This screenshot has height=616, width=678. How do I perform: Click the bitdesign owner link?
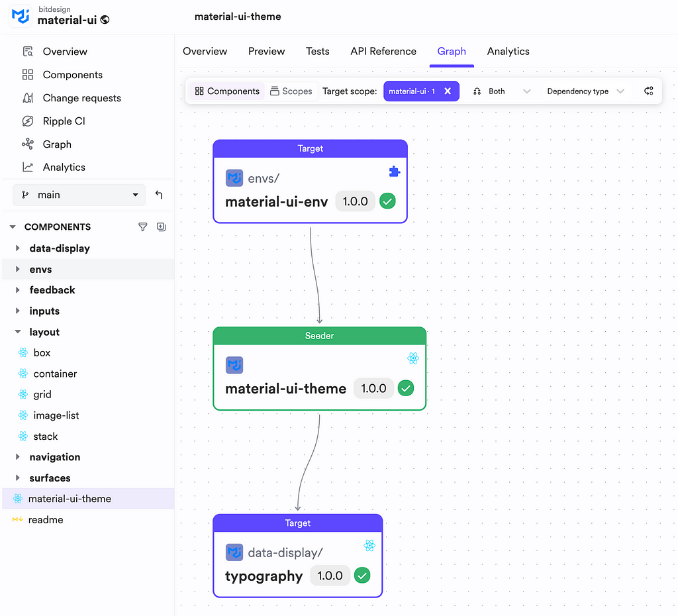coord(54,9)
